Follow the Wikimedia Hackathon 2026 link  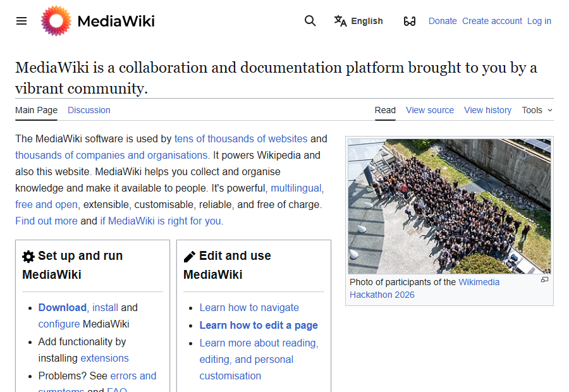(x=425, y=288)
